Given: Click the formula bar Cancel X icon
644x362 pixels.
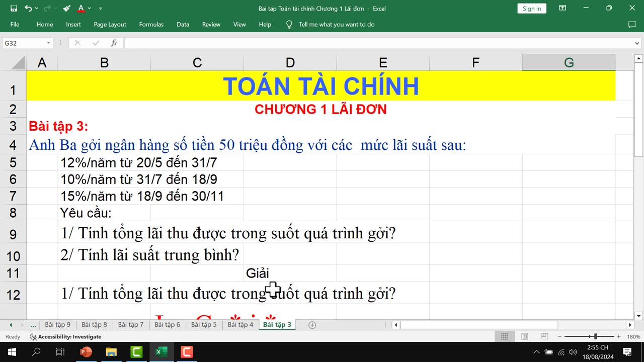Looking at the screenshot, I should pos(77,43).
